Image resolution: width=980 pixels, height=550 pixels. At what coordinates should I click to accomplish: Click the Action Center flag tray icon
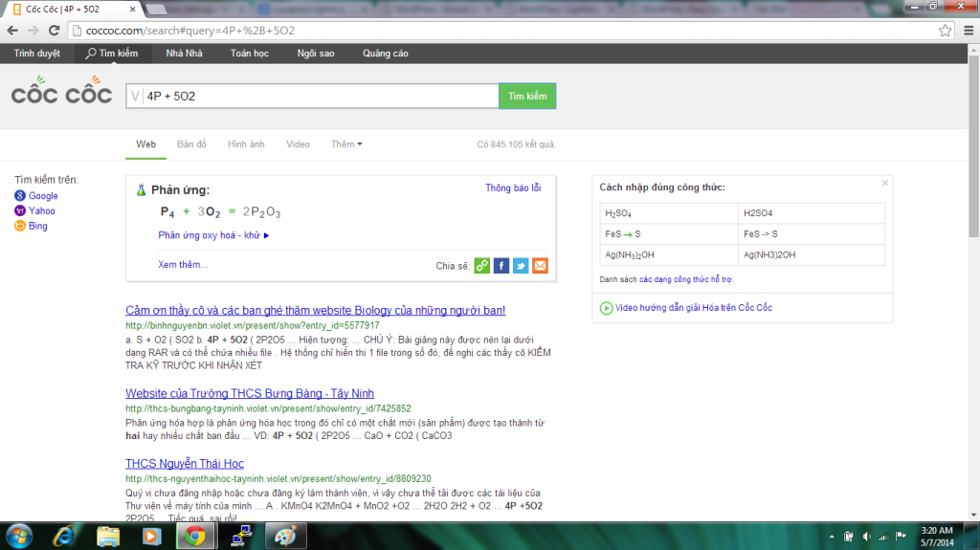[x=901, y=537]
